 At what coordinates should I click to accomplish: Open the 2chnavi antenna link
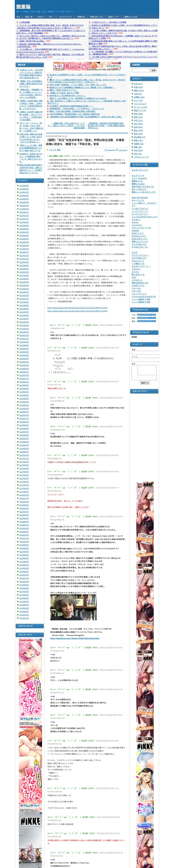point(135,222)
